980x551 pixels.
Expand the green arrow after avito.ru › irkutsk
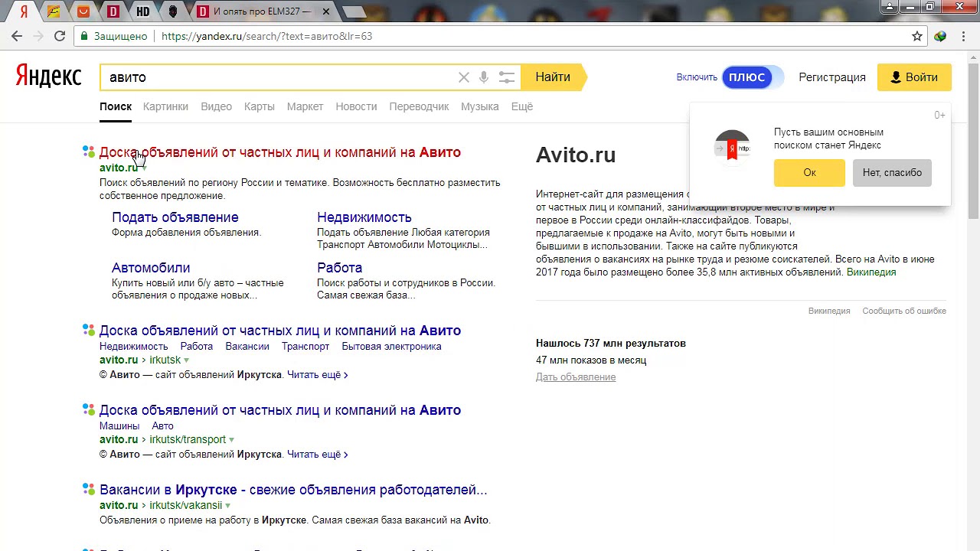click(186, 360)
